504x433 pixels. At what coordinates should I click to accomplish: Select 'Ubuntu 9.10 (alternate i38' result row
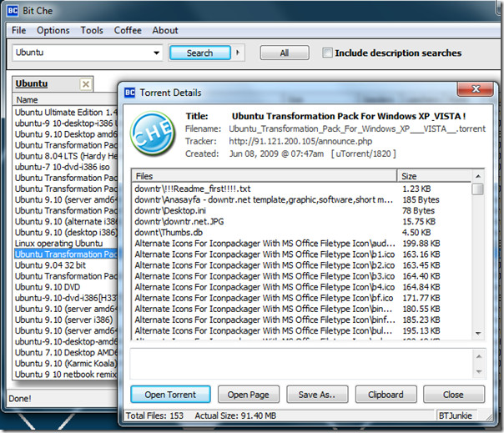(x=66, y=221)
